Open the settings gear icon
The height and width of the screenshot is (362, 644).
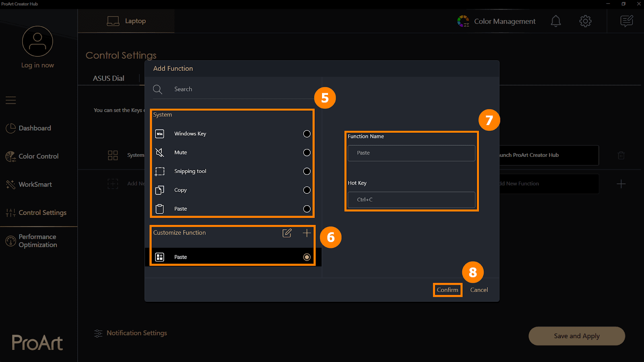pos(585,21)
